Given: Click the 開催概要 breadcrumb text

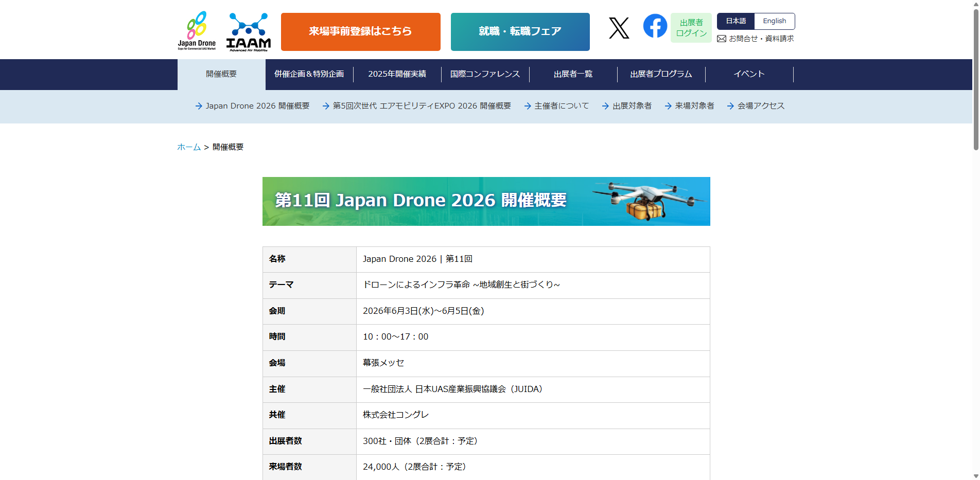Looking at the screenshot, I should [x=228, y=147].
